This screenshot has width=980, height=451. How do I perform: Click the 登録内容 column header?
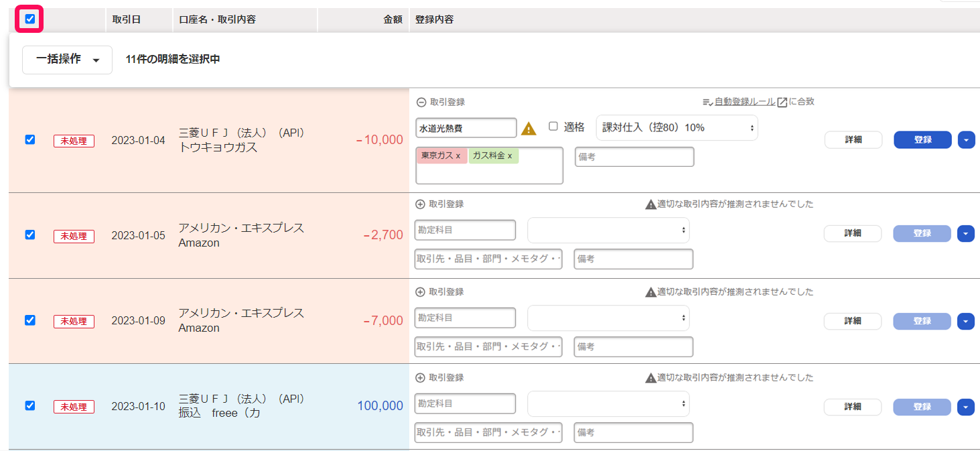(x=434, y=19)
